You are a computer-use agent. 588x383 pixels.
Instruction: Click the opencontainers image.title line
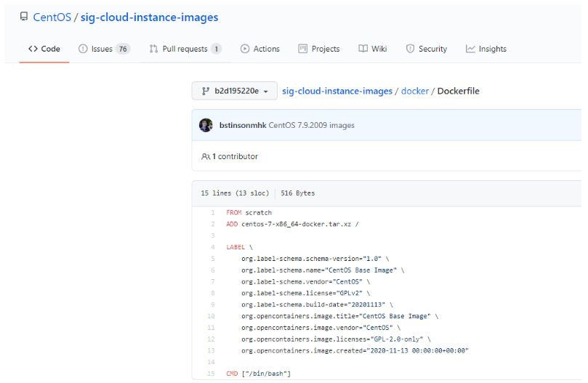click(339, 316)
